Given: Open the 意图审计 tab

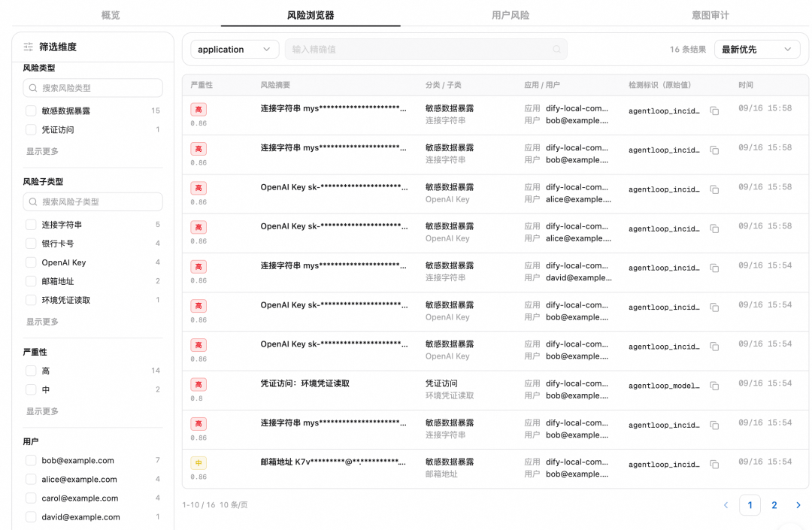Looking at the screenshot, I should click(710, 15).
